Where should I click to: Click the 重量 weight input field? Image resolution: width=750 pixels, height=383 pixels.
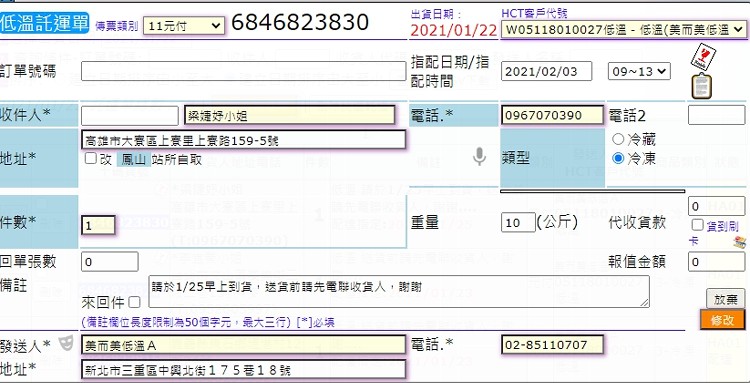point(518,222)
